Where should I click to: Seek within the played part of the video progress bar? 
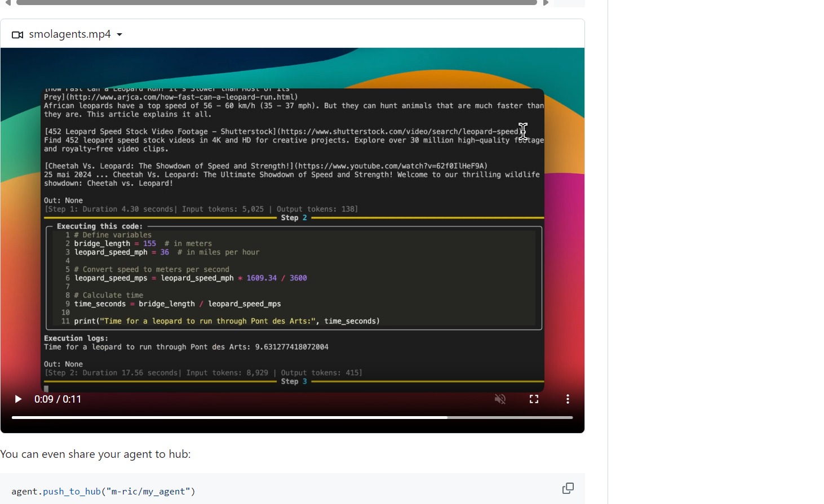click(225, 417)
